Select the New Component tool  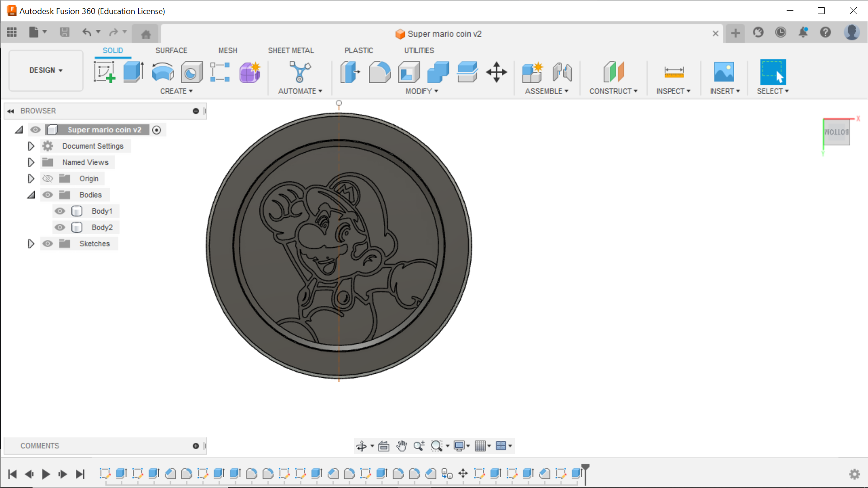pos(533,72)
